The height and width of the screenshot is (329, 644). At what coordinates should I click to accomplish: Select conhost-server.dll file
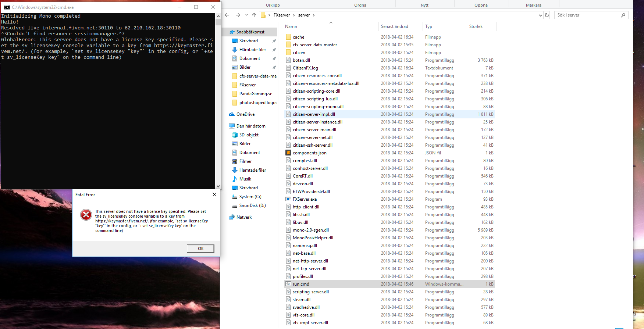tap(389, 168)
